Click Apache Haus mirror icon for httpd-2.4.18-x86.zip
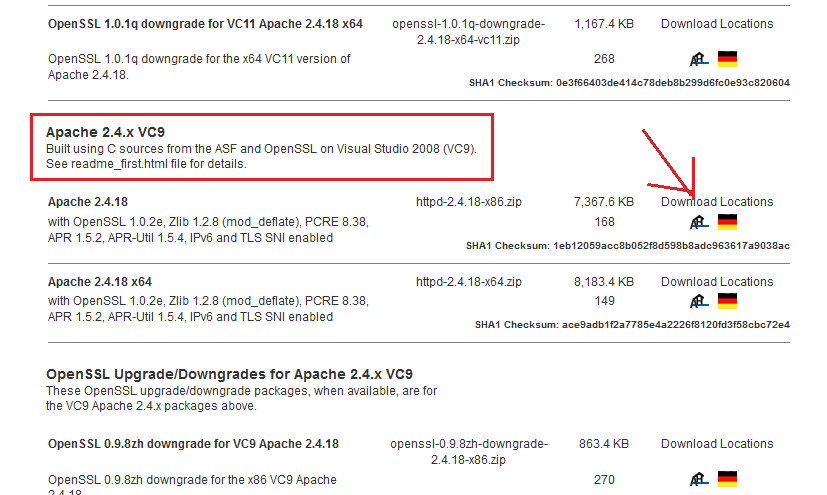 click(699, 222)
